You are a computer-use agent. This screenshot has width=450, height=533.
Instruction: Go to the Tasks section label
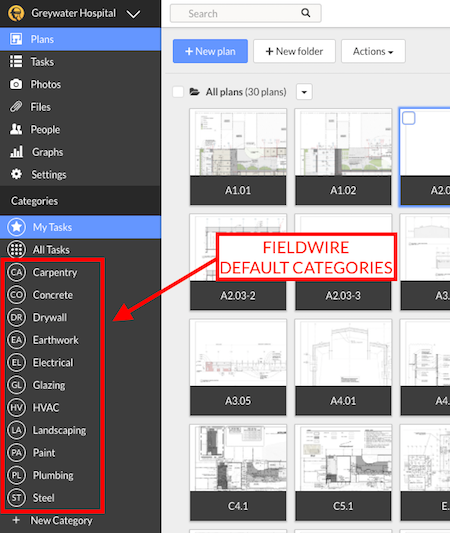click(42, 62)
